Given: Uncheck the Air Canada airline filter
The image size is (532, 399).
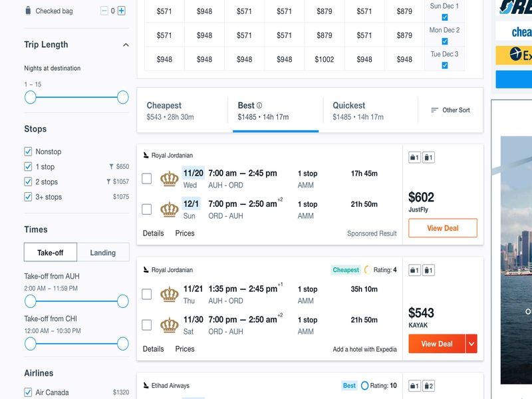Looking at the screenshot, I should [28, 392].
